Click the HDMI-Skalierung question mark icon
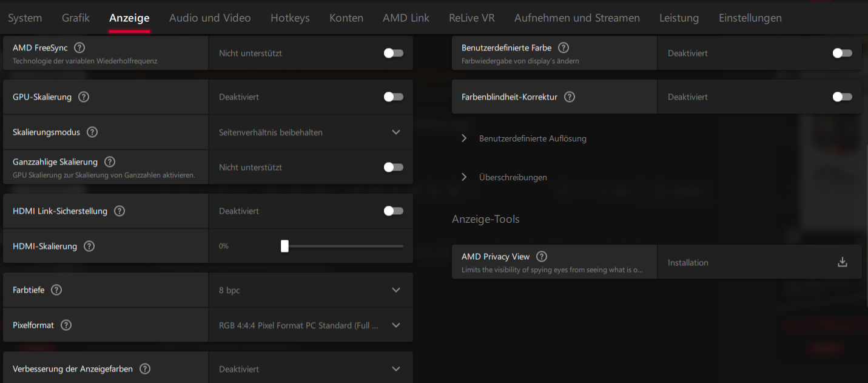Screen dimensions: 868x383 pos(89,246)
